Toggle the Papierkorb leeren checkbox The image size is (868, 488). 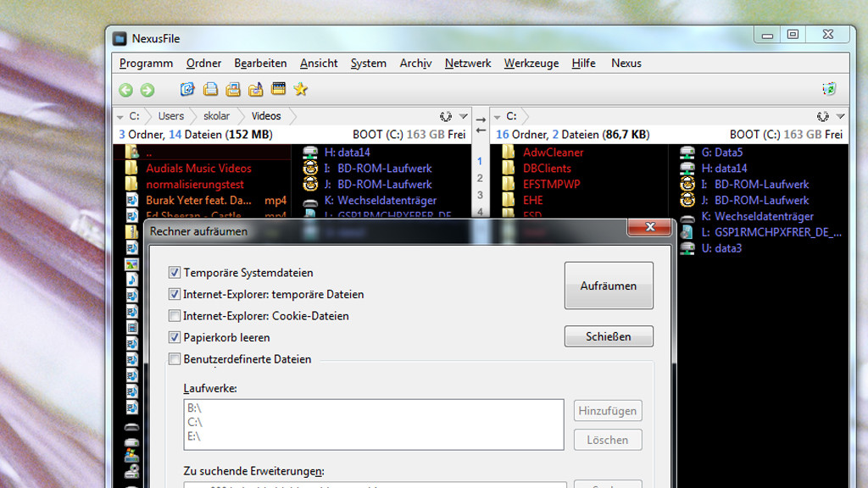pos(175,337)
